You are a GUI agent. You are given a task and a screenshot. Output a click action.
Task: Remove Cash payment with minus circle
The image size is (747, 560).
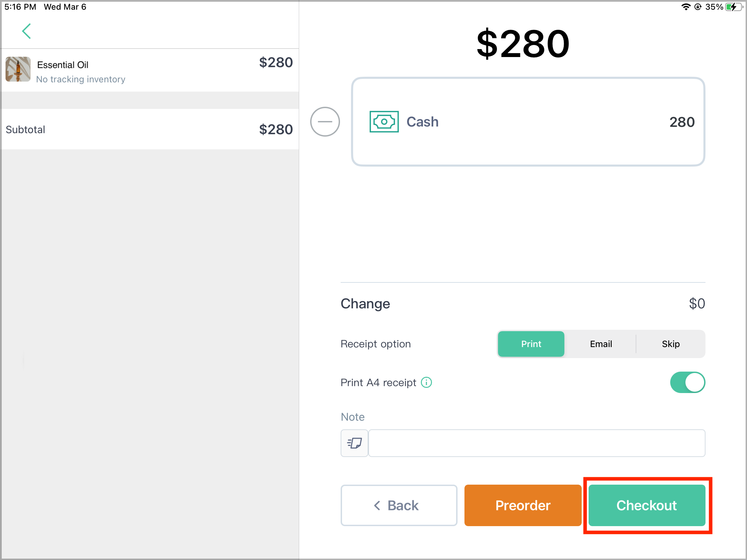click(325, 122)
